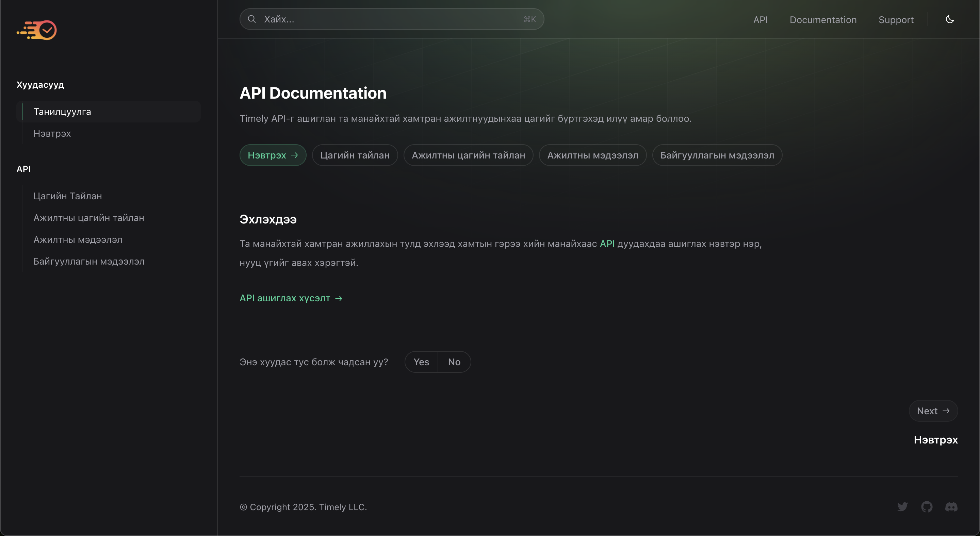Click the API Documentation page title
Image resolution: width=980 pixels, height=536 pixels.
[313, 93]
